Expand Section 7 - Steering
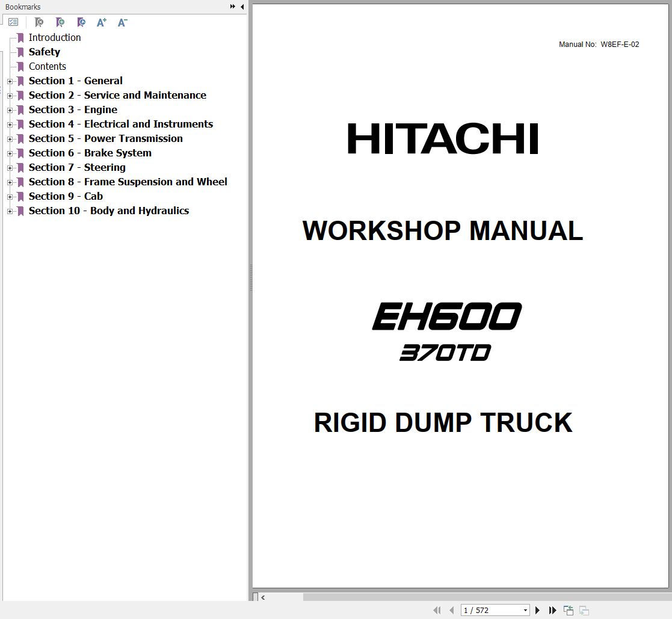This screenshot has height=619, width=672. [x=10, y=168]
